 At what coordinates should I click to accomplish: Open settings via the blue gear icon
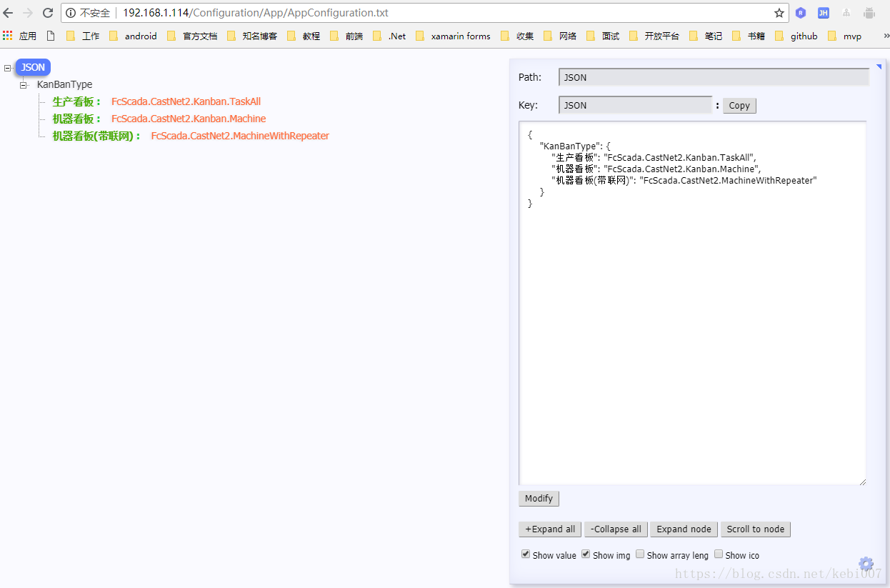866,564
